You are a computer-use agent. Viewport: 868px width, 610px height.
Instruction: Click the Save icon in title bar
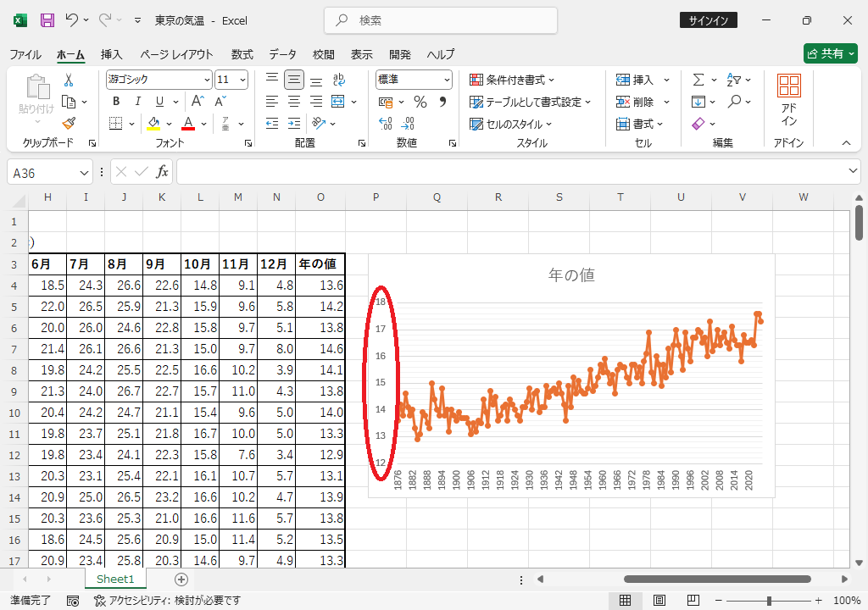click(47, 20)
